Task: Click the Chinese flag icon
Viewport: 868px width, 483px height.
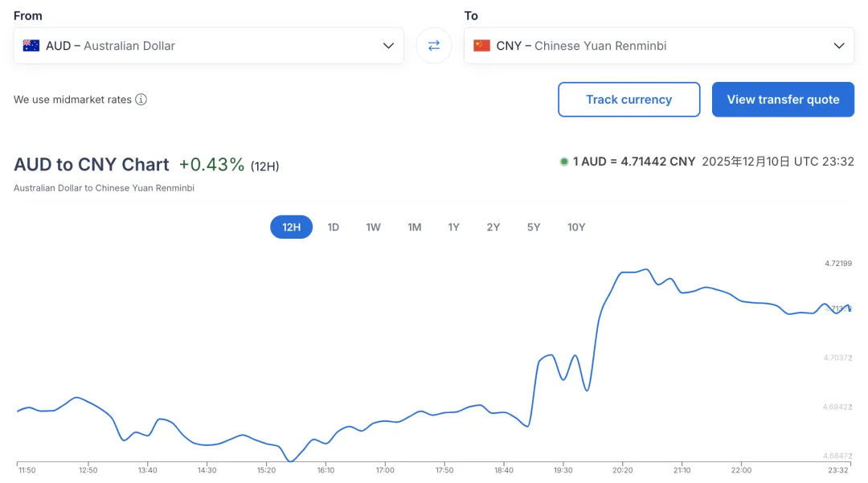Action: pyautogui.click(x=481, y=46)
